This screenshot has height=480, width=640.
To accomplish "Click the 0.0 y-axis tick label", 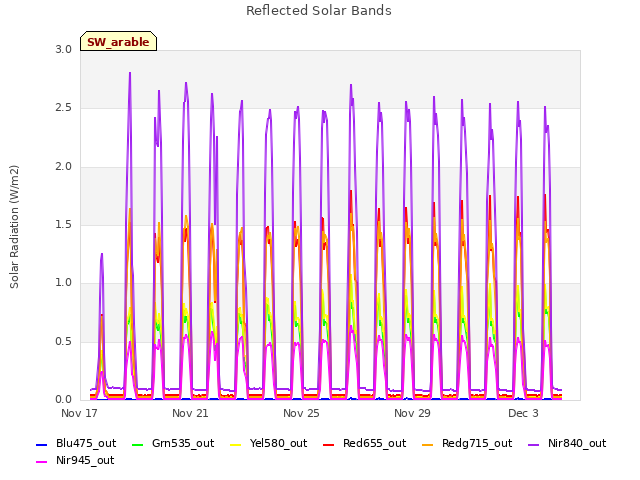I will click(x=63, y=399).
